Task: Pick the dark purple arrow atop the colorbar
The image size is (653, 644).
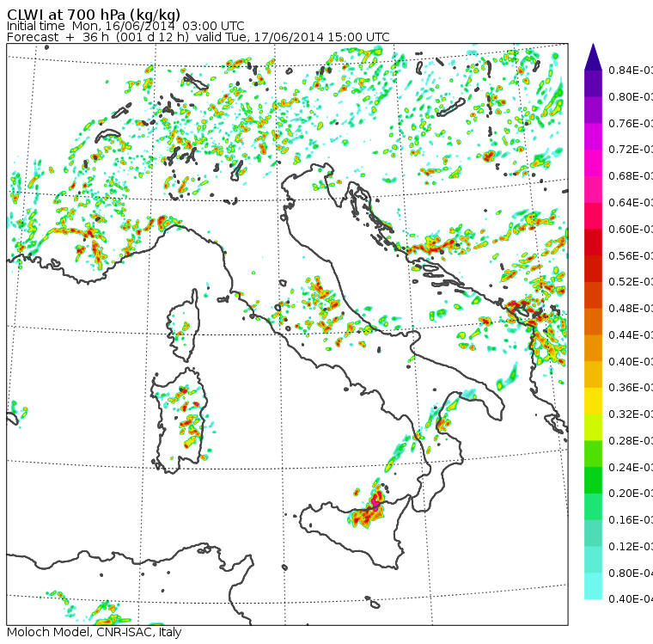Action: click(x=593, y=58)
